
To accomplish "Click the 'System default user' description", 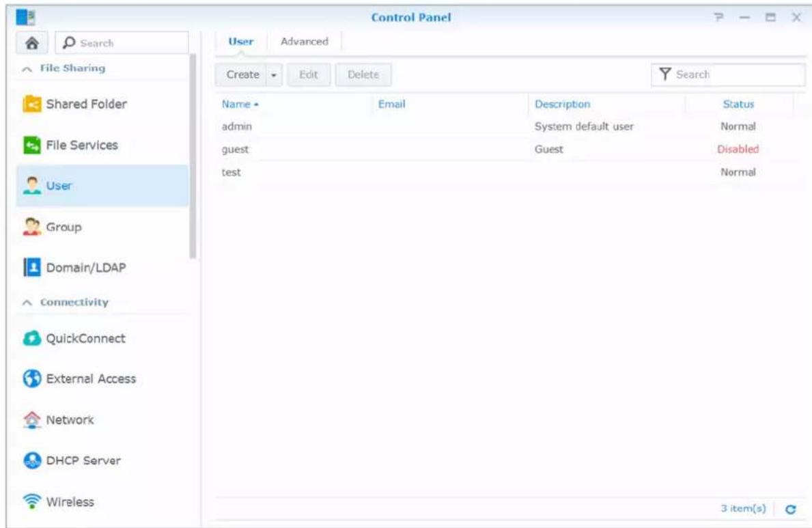I will (584, 126).
